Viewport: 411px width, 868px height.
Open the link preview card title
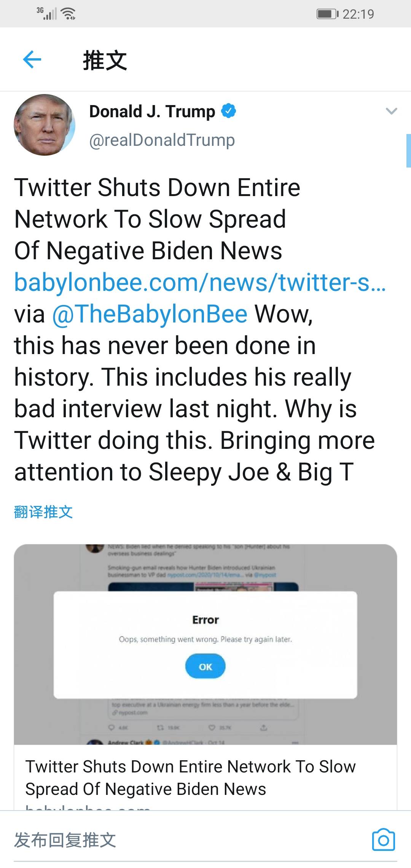tap(190, 777)
